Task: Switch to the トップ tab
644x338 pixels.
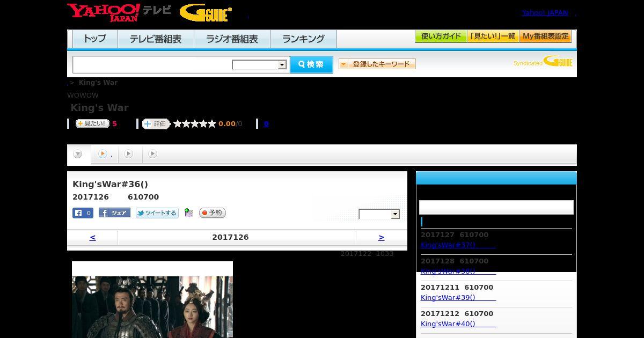Action: 95,39
